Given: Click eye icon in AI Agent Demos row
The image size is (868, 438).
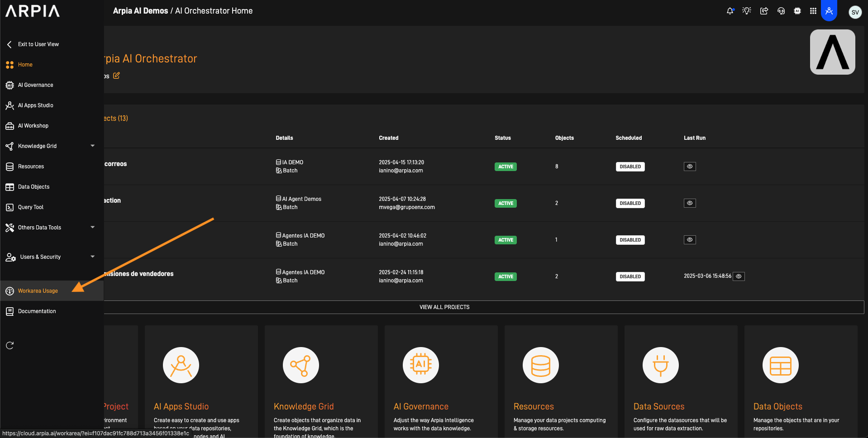Looking at the screenshot, I should point(690,203).
